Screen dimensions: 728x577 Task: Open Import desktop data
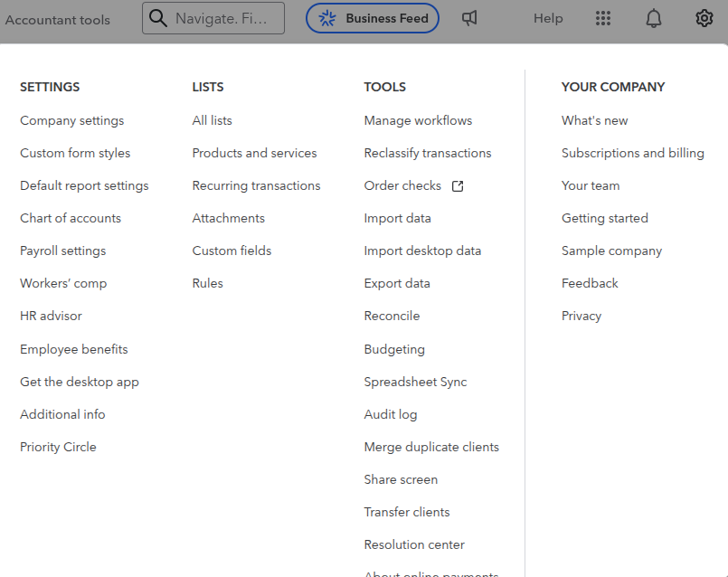pos(422,251)
